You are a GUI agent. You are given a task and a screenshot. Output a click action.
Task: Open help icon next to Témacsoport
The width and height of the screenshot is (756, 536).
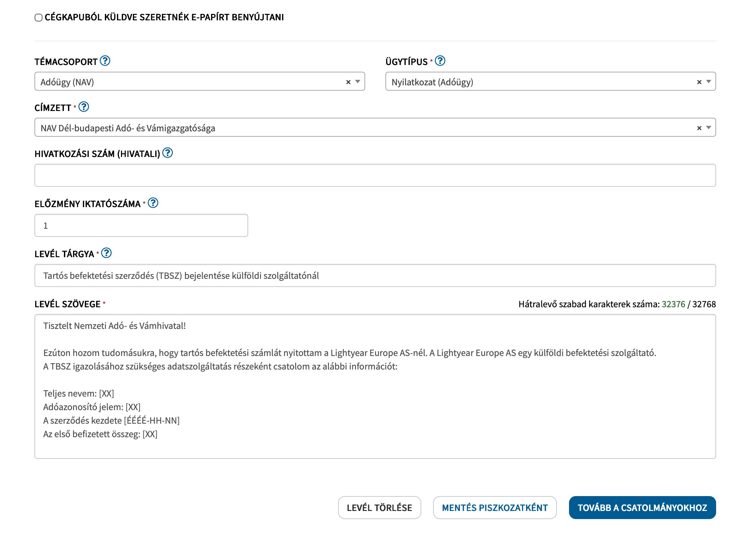(105, 61)
